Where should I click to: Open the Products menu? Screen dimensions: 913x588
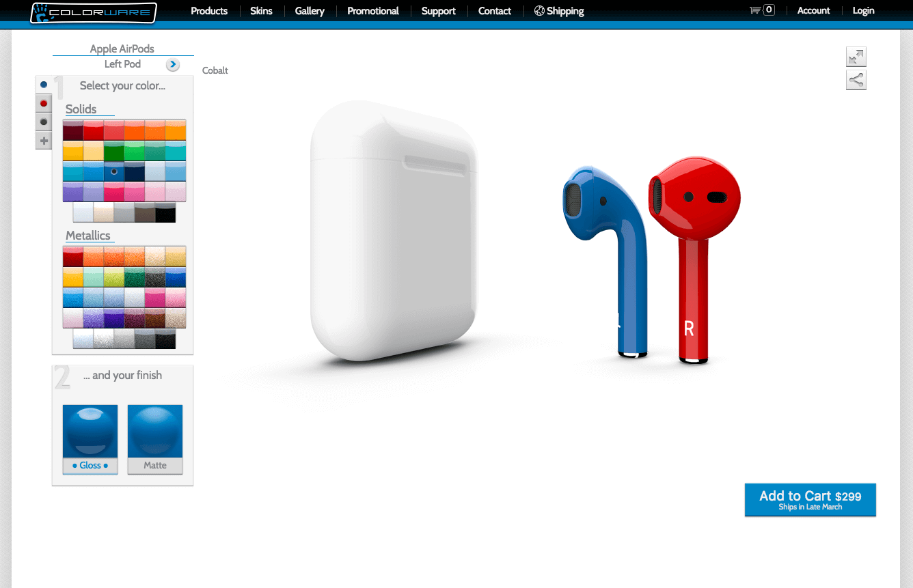(209, 11)
